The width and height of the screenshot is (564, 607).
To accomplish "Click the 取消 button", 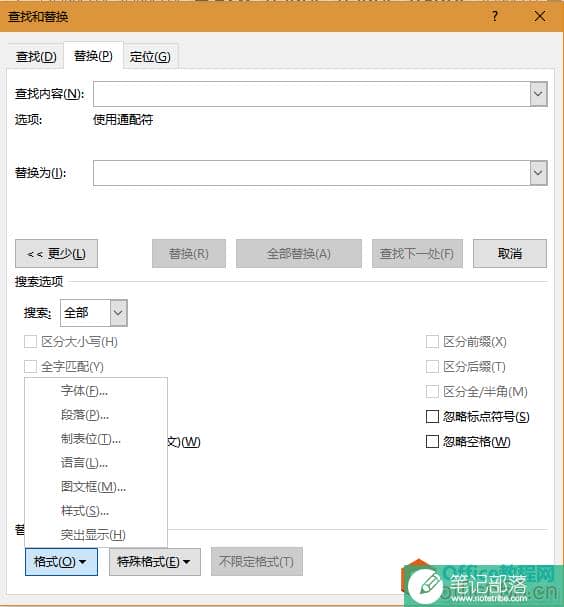I will (510, 254).
